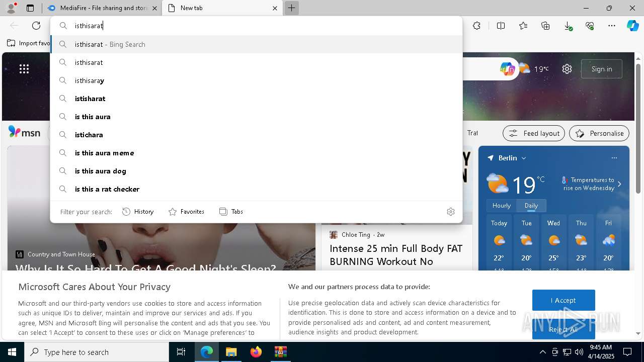Open the Notification center icon
The height and width of the screenshot is (362, 644).
[627, 352]
